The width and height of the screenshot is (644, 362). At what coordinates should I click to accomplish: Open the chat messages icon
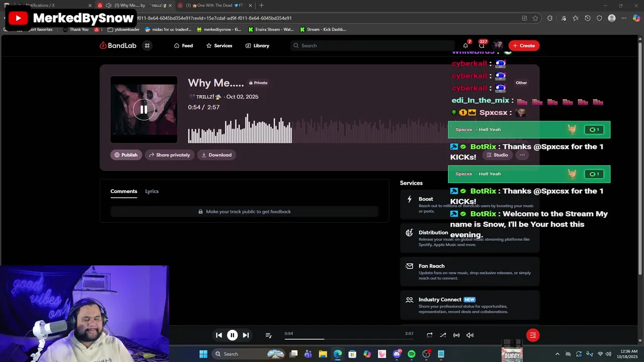[x=481, y=46]
